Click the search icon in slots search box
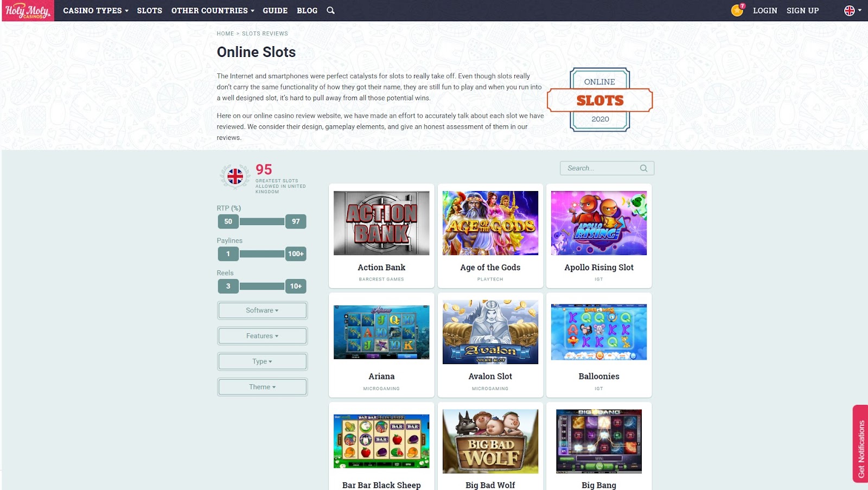 pyautogui.click(x=643, y=168)
